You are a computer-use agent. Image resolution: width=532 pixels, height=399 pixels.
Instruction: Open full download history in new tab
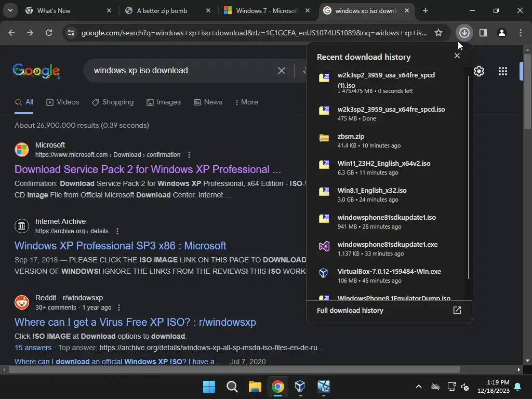[x=457, y=310]
